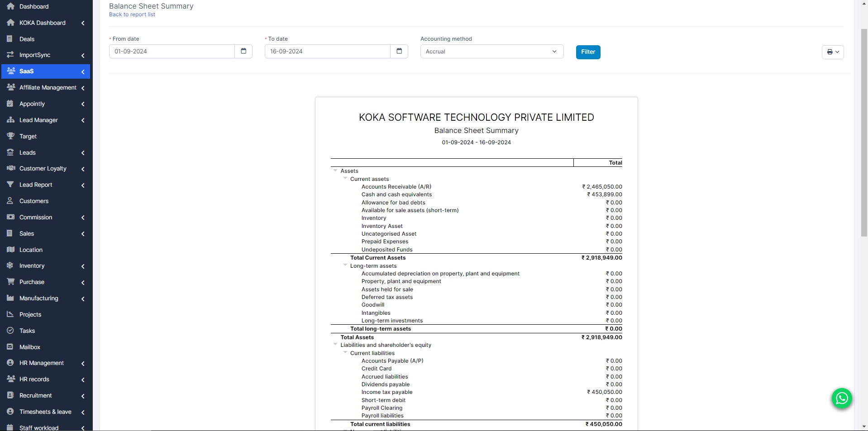Click the Lead Manager sitemap icon
The height and width of the screenshot is (431, 868).
point(11,120)
